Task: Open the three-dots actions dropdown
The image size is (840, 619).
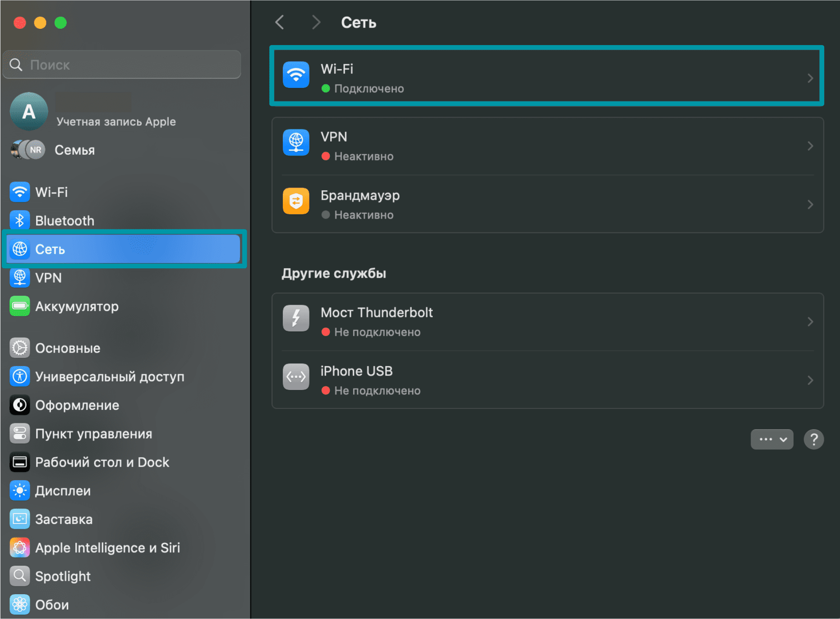Action: (x=771, y=439)
